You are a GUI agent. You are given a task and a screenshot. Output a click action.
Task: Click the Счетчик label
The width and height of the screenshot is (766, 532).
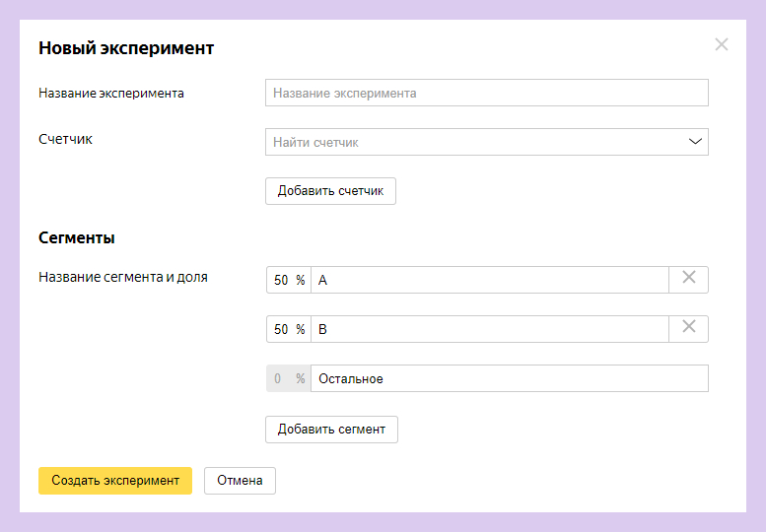(x=65, y=140)
